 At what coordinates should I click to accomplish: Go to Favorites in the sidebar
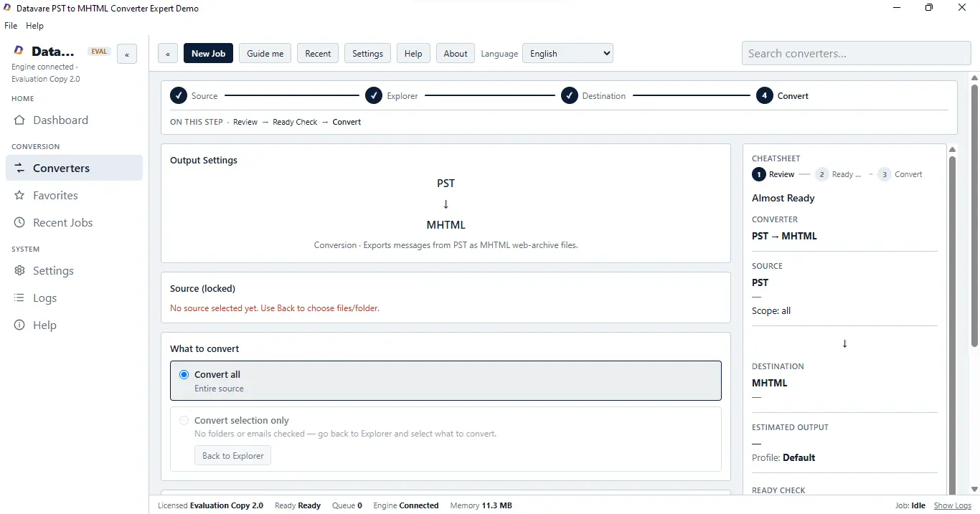click(74, 196)
